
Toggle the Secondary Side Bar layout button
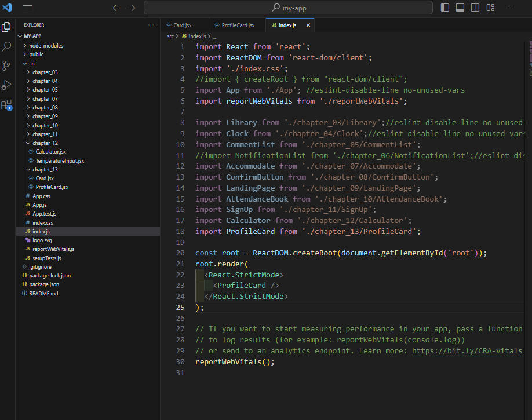(475, 8)
